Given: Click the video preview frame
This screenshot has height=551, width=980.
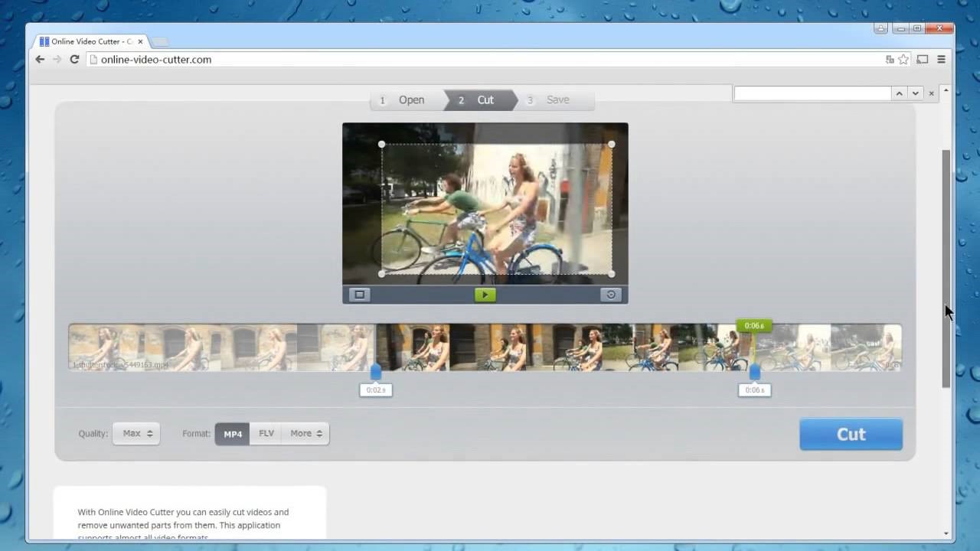Looking at the screenshot, I should 485,204.
